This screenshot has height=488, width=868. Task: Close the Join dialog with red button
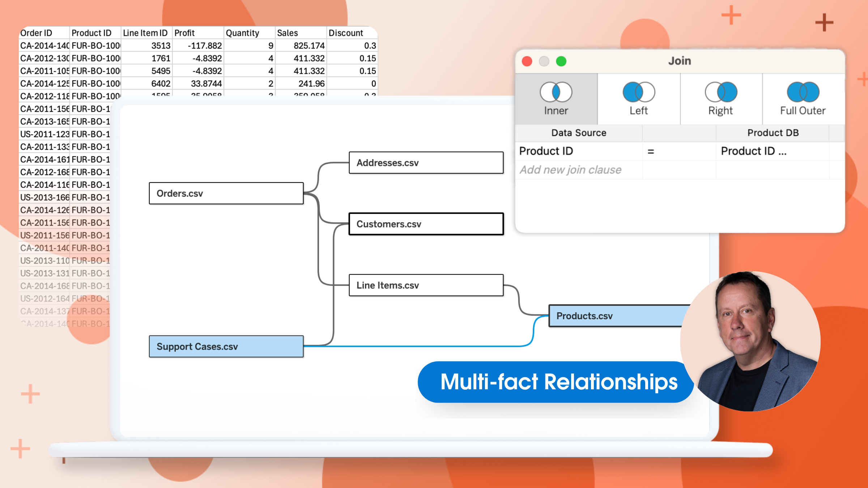(527, 61)
